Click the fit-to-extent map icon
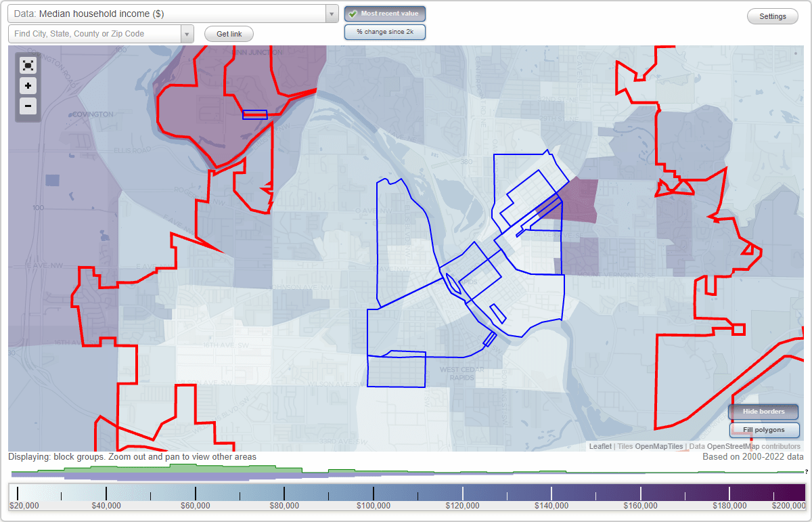Image resolution: width=812 pixels, height=522 pixels. (28, 65)
